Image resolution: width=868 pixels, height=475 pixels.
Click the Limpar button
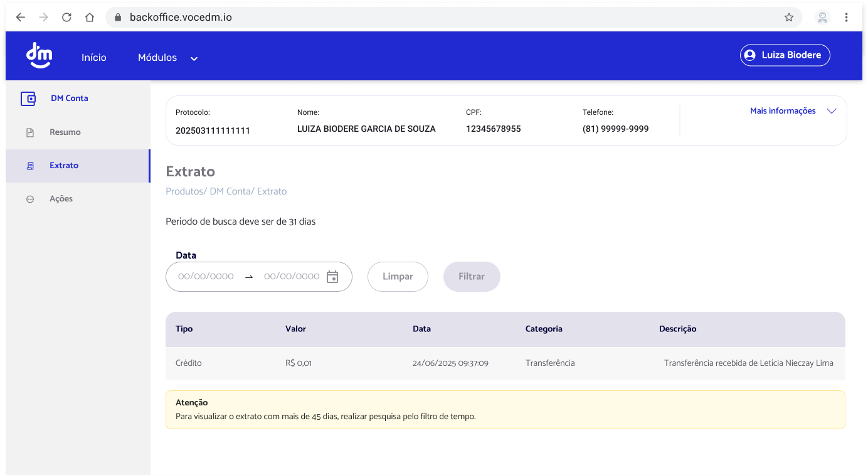(398, 276)
